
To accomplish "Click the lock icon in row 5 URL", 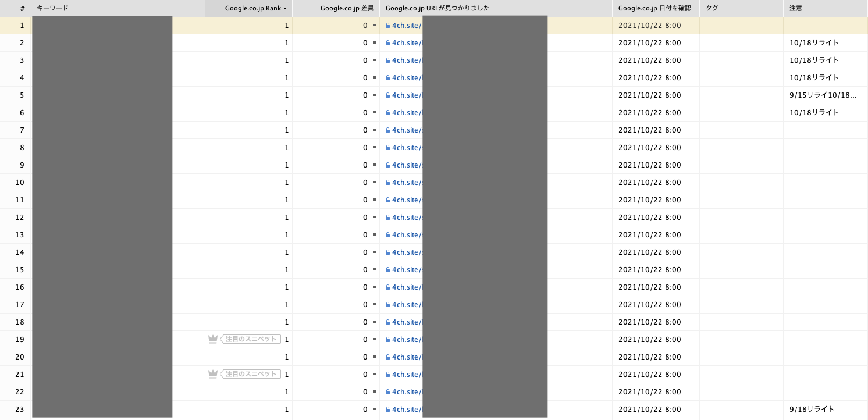I will [387, 95].
